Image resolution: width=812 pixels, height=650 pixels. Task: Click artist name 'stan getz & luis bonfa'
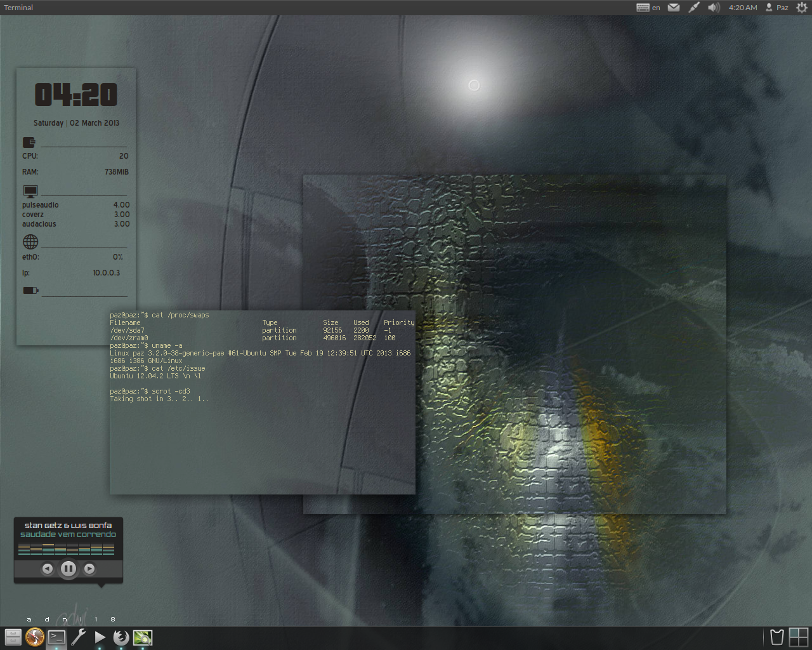[68, 526]
